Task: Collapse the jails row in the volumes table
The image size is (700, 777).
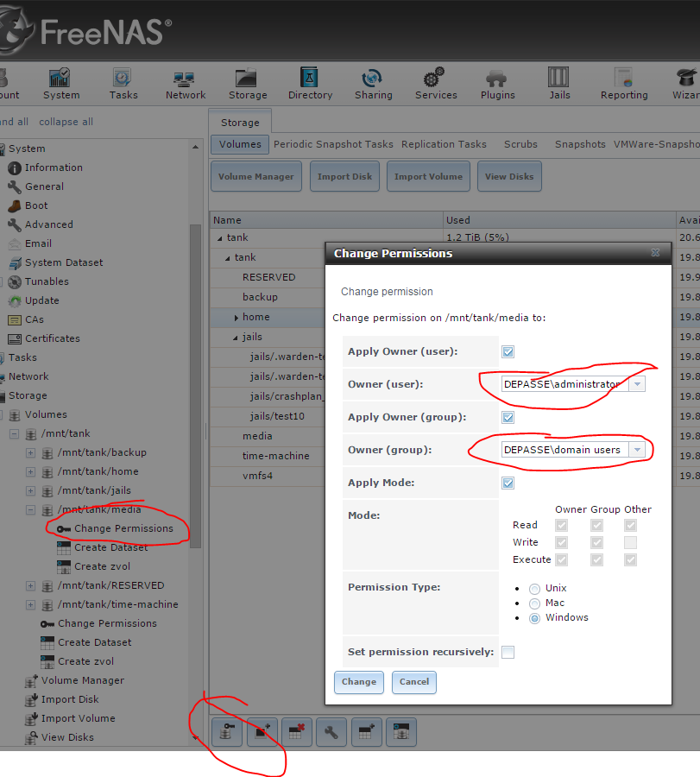Action: point(236,338)
